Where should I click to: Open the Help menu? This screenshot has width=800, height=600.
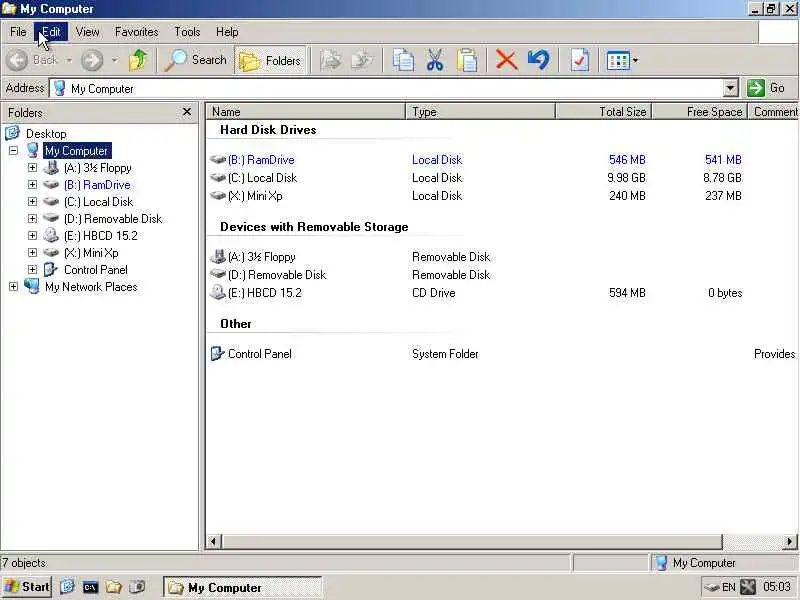227,32
